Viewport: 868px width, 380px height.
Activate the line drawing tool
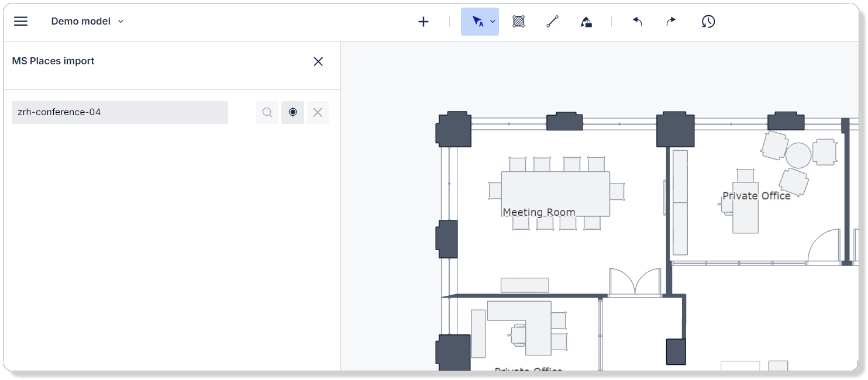click(552, 22)
